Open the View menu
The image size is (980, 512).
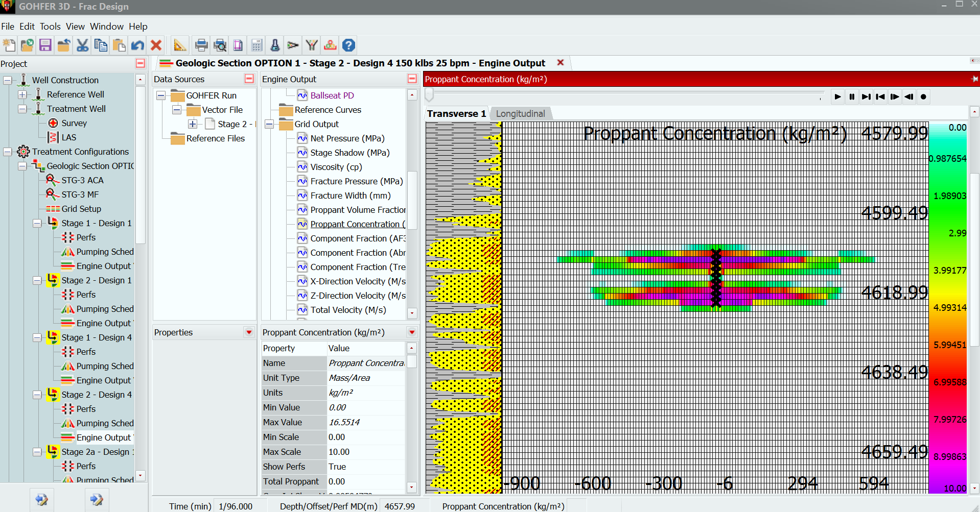pyautogui.click(x=75, y=26)
